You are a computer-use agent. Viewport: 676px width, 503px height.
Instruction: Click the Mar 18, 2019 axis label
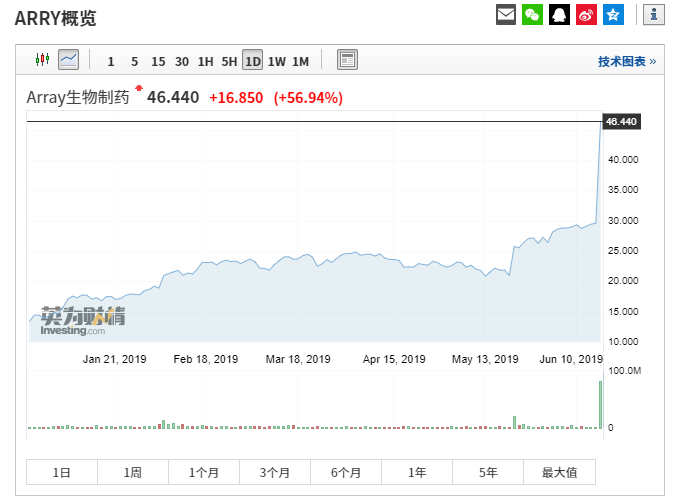click(x=298, y=359)
